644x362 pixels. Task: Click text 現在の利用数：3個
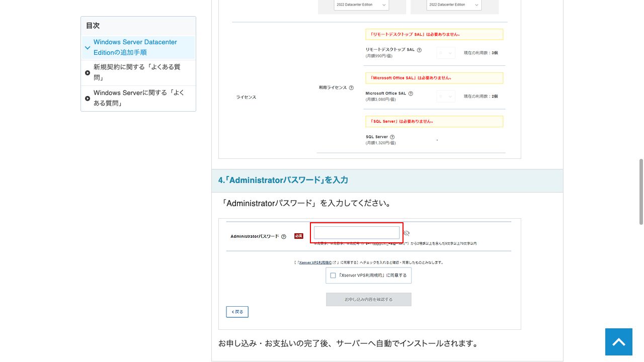(480, 53)
